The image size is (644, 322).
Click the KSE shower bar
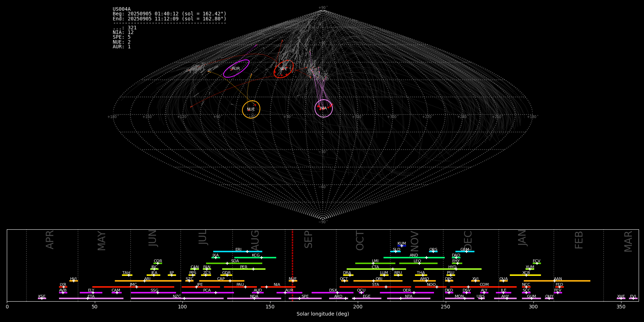pyautogui.click(x=42, y=298)
